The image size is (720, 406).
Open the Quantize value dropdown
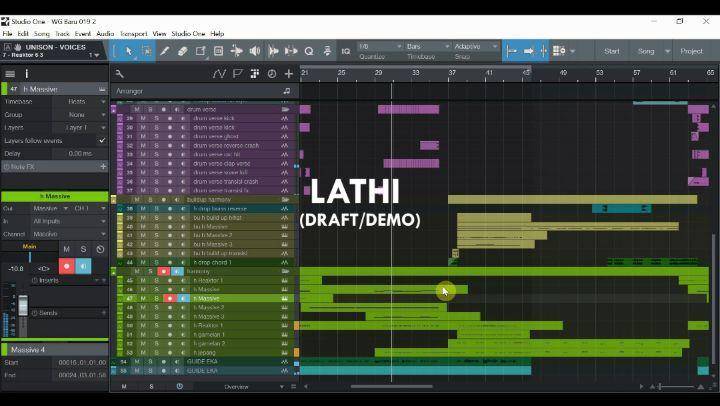click(x=380, y=46)
